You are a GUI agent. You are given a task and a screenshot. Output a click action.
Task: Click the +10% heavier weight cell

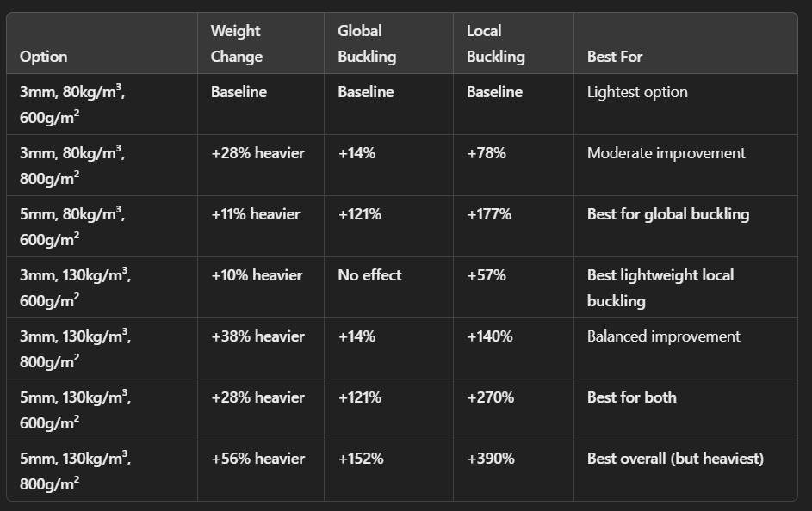[257, 275]
